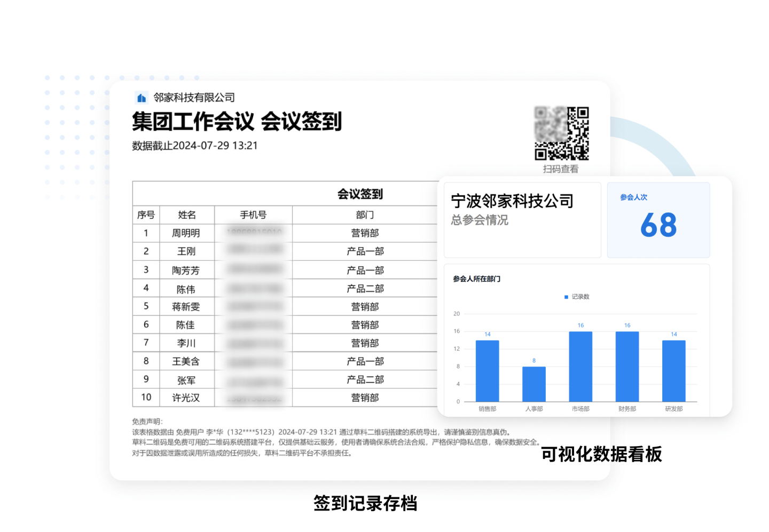Click the QR code image

(561, 133)
